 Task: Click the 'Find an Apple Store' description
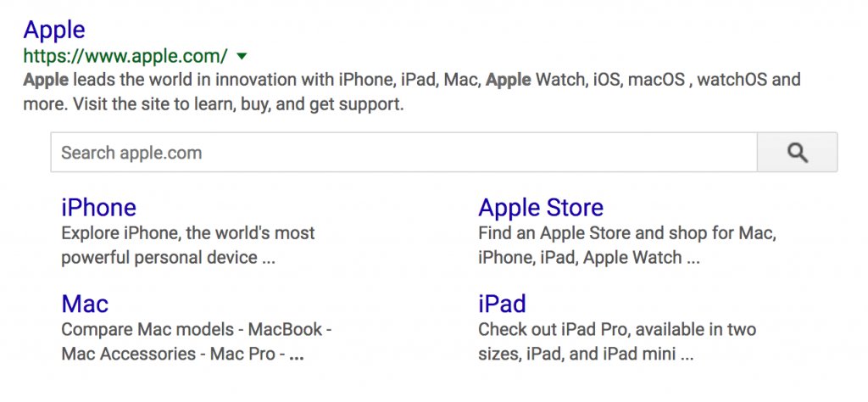tap(627, 233)
